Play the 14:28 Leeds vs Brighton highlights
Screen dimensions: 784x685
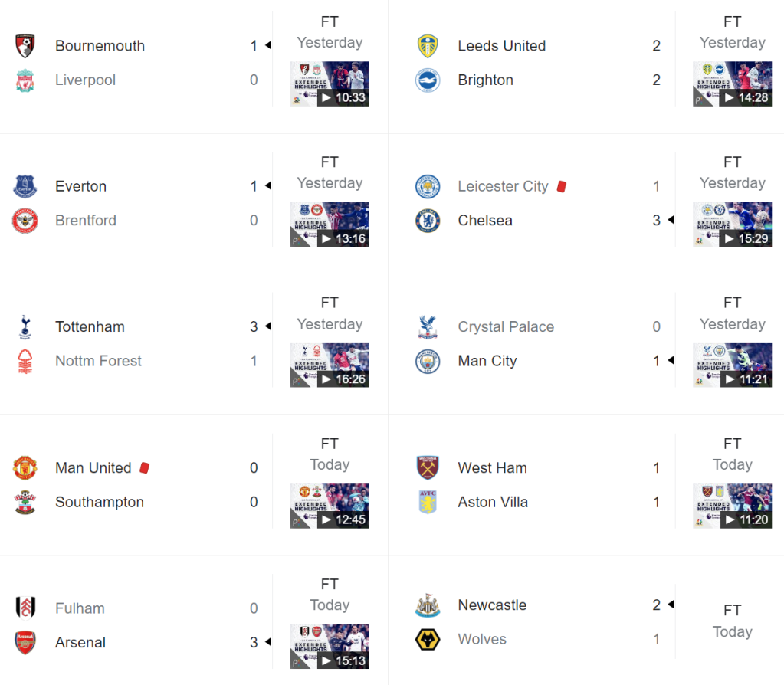(732, 84)
